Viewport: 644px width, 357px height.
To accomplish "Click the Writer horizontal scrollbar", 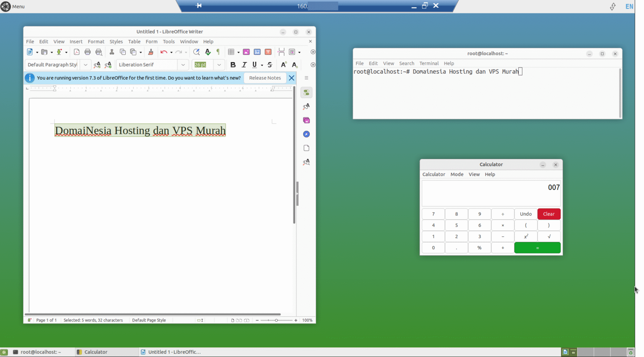I will (153, 314).
